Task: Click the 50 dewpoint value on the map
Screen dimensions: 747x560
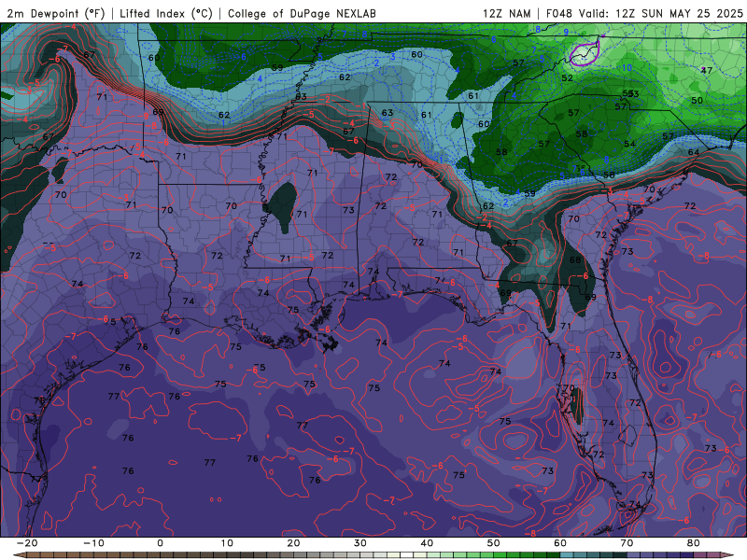Action: coord(697,100)
